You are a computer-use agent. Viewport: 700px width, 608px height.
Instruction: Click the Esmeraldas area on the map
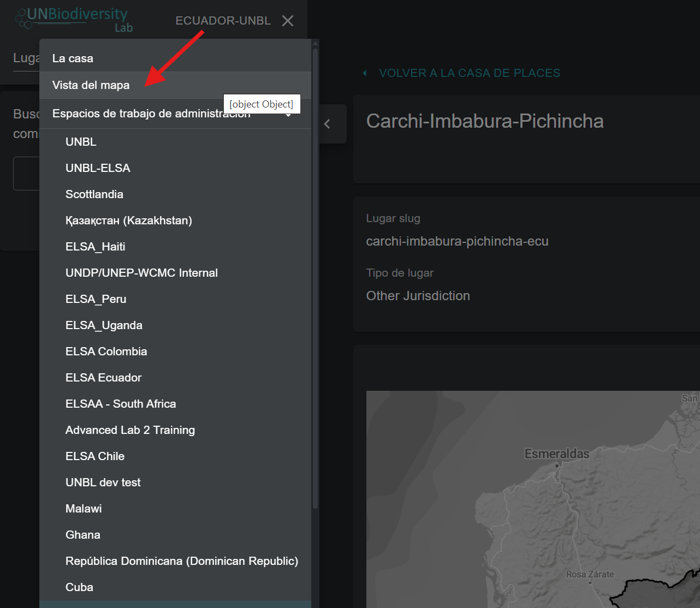[556, 454]
